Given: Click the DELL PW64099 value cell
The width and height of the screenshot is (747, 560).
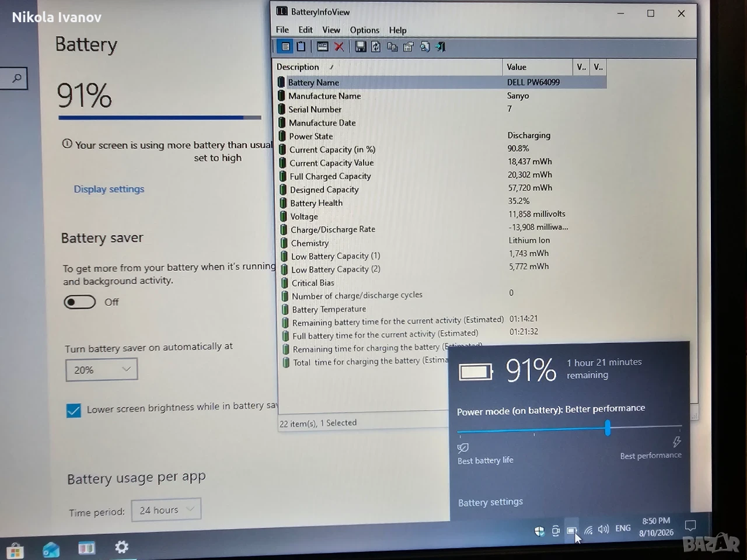Looking at the screenshot, I should 533,82.
